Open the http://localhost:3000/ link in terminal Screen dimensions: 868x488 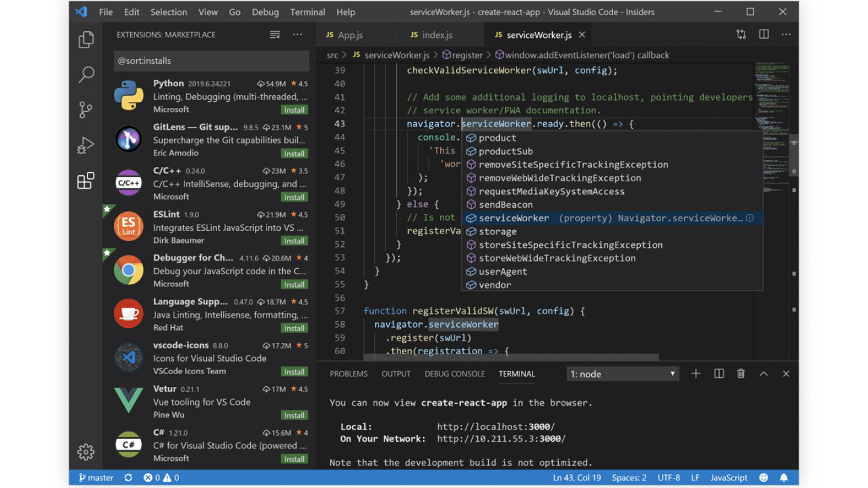pyautogui.click(x=495, y=427)
